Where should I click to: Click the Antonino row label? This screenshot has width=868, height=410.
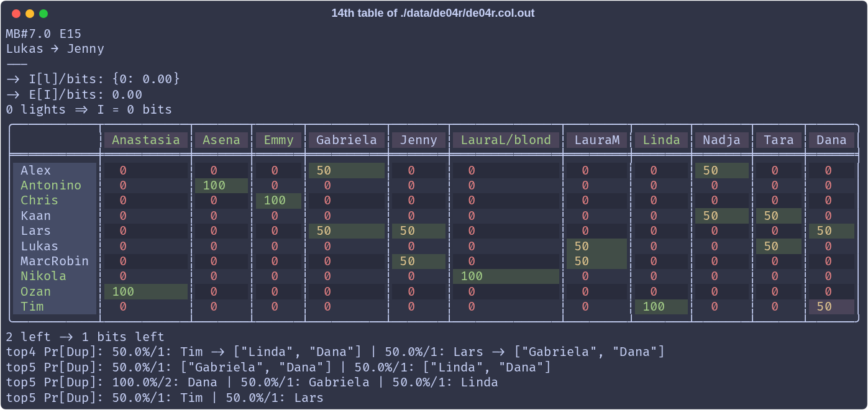(55, 185)
